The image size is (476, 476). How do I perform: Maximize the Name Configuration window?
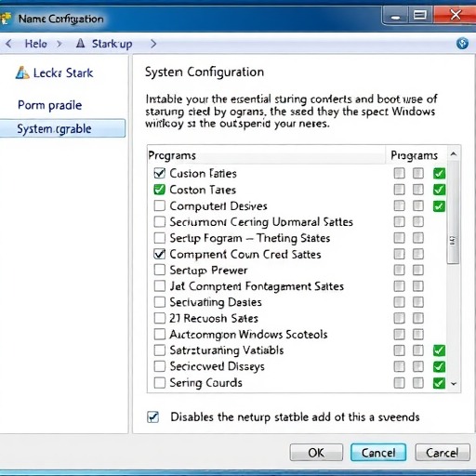point(420,15)
